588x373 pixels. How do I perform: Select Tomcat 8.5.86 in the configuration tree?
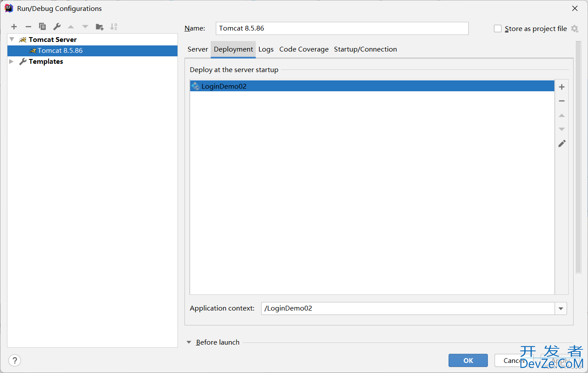pos(93,51)
